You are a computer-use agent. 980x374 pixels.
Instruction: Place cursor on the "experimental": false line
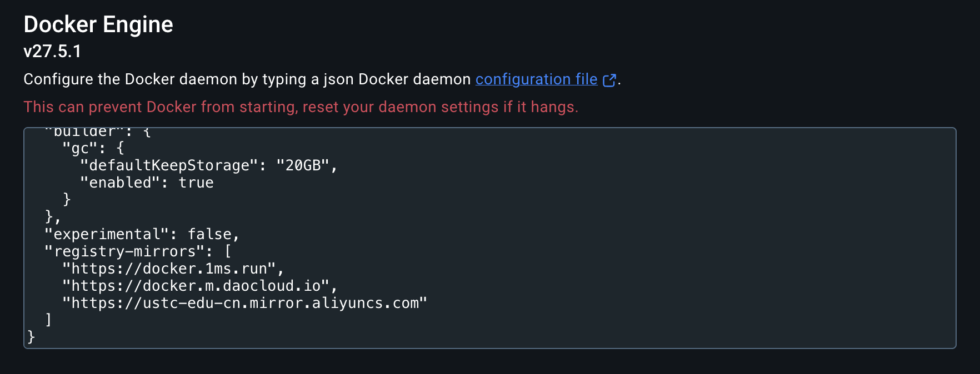click(x=142, y=234)
